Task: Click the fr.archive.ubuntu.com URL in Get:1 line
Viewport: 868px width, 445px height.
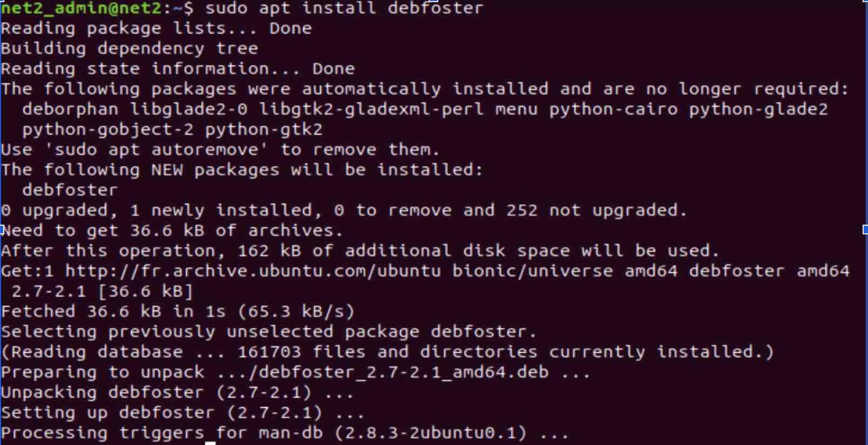Action: pos(253,271)
